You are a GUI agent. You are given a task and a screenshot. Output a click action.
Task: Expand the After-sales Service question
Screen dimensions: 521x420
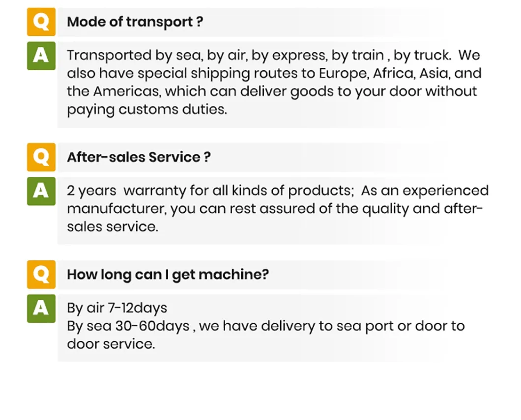pos(139,157)
